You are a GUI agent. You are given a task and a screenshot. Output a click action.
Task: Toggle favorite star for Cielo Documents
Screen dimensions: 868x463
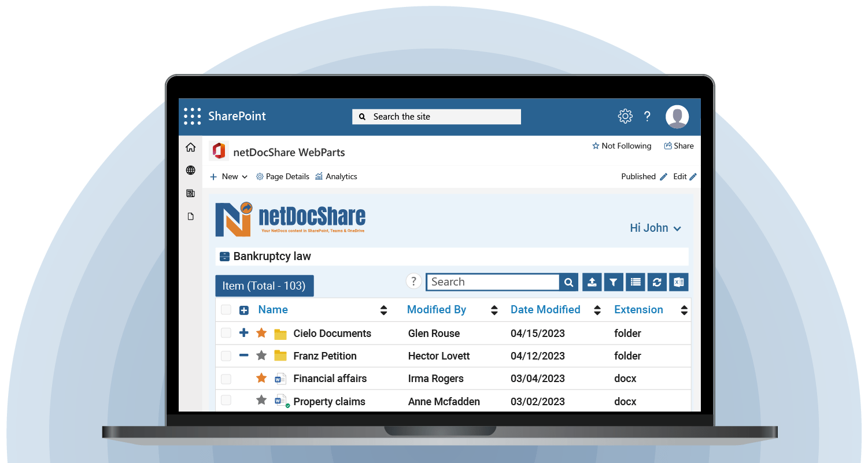261,333
